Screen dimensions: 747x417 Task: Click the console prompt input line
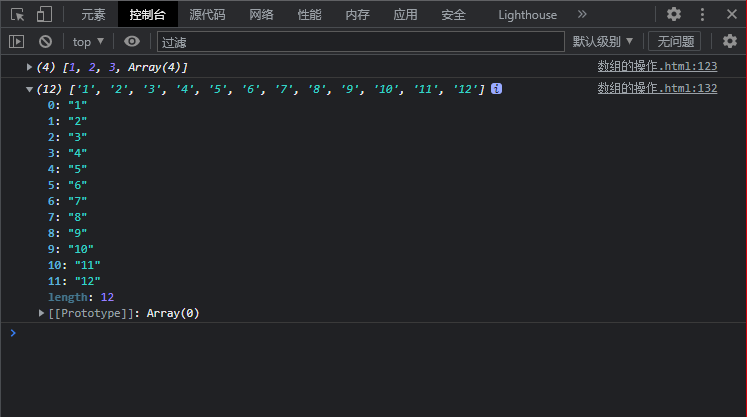click(376, 333)
